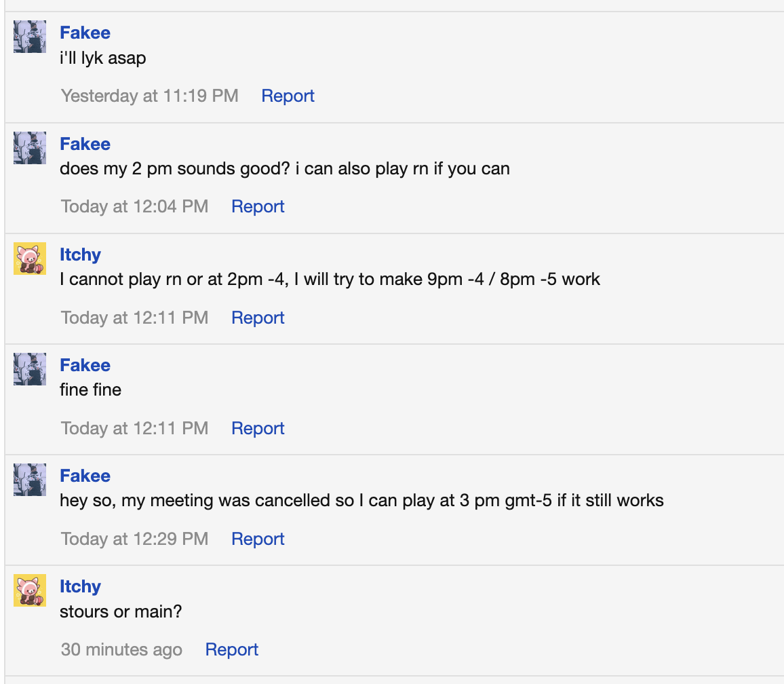
Task: Report the "stours or main?" comment
Action: [x=232, y=649]
